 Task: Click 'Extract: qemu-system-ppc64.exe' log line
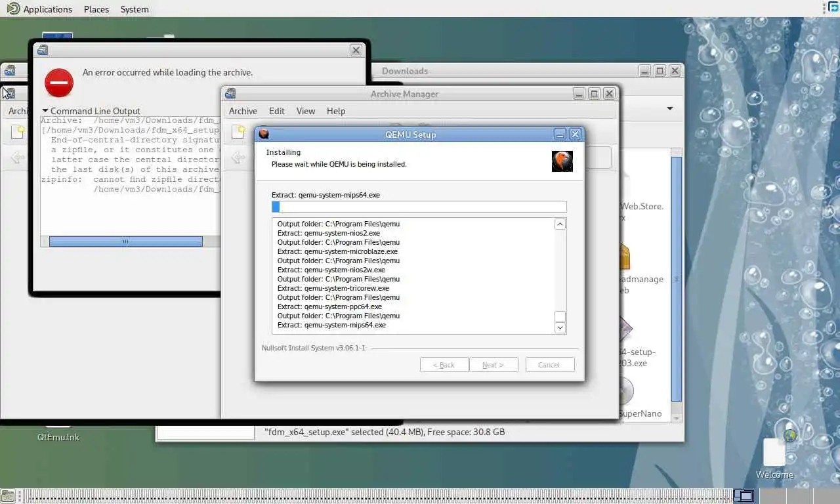(329, 306)
